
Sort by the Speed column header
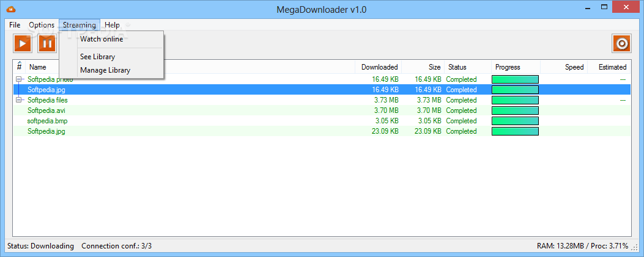click(564, 67)
